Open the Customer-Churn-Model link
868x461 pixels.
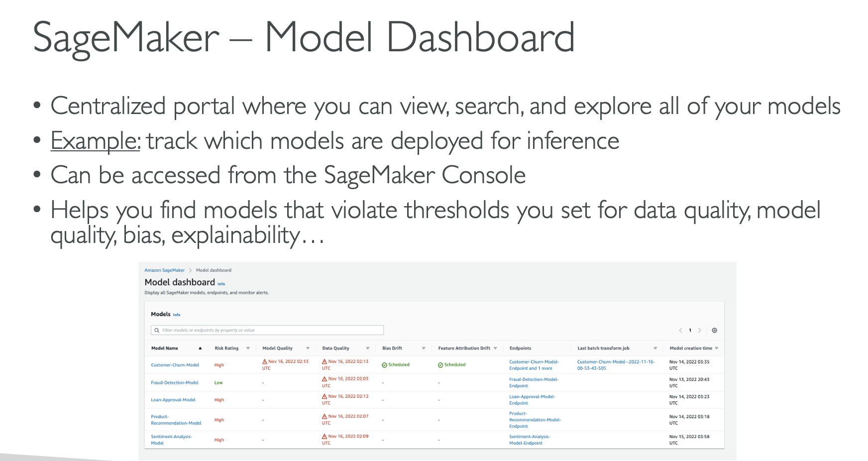175,365
